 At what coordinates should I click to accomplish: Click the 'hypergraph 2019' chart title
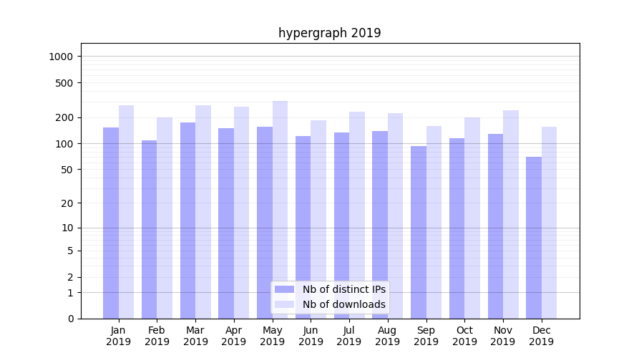329,33
